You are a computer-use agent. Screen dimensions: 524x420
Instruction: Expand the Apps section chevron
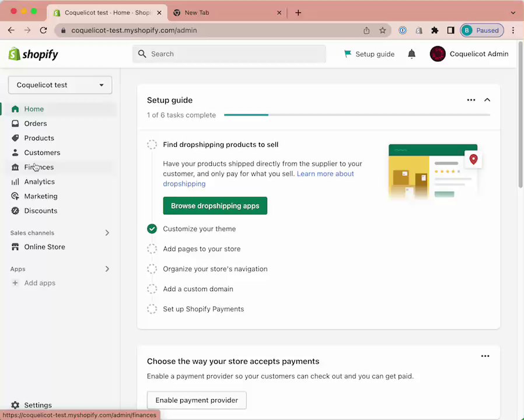pyautogui.click(x=107, y=269)
